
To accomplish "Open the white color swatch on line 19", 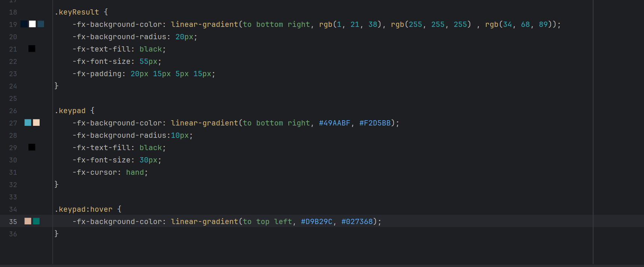I will coord(32,24).
